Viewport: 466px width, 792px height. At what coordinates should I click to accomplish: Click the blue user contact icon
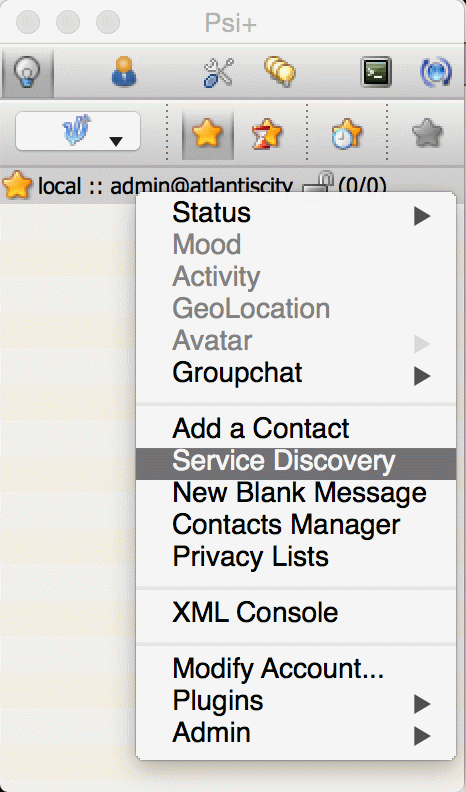click(x=124, y=72)
